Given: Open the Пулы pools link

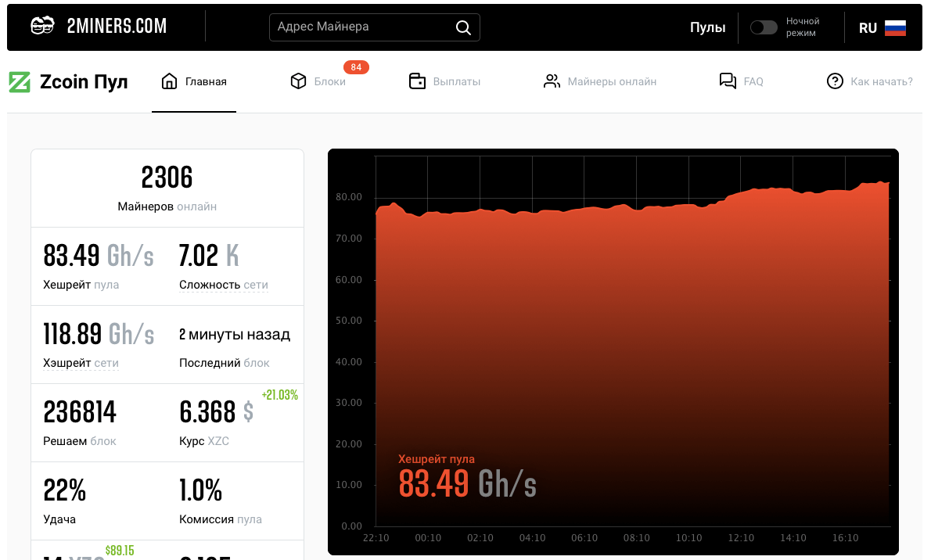Looking at the screenshot, I should (x=707, y=27).
